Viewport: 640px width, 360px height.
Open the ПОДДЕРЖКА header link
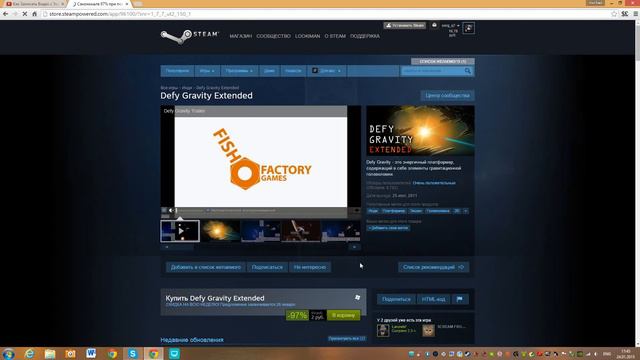(x=365, y=36)
